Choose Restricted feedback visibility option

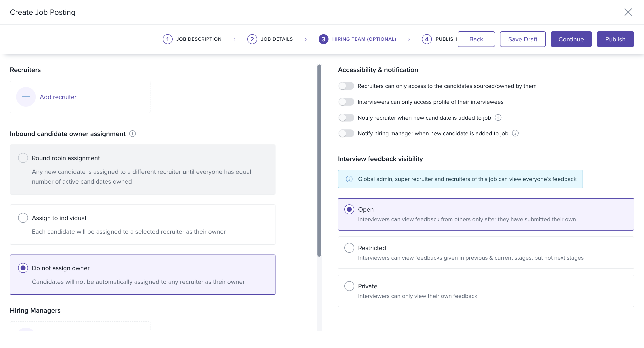[x=349, y=248]
